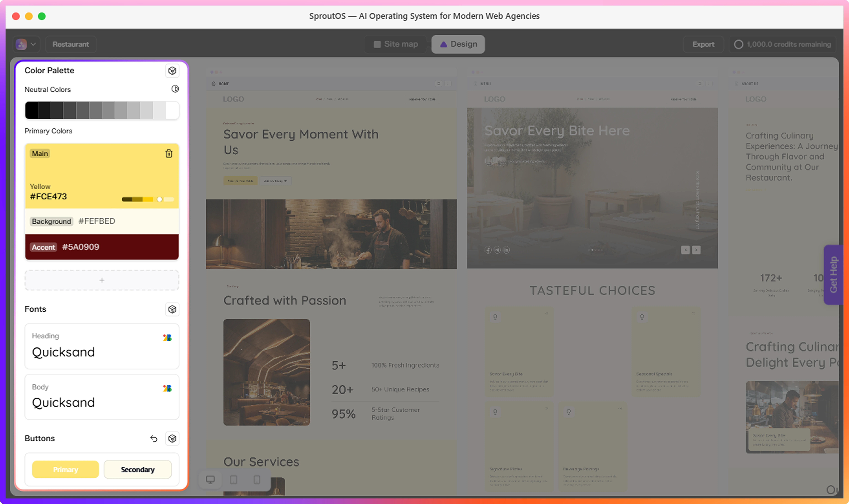Viewport: 849px width, 504px height.
Task: Click the Primary button style preview
Action: (x=65, y=469)
